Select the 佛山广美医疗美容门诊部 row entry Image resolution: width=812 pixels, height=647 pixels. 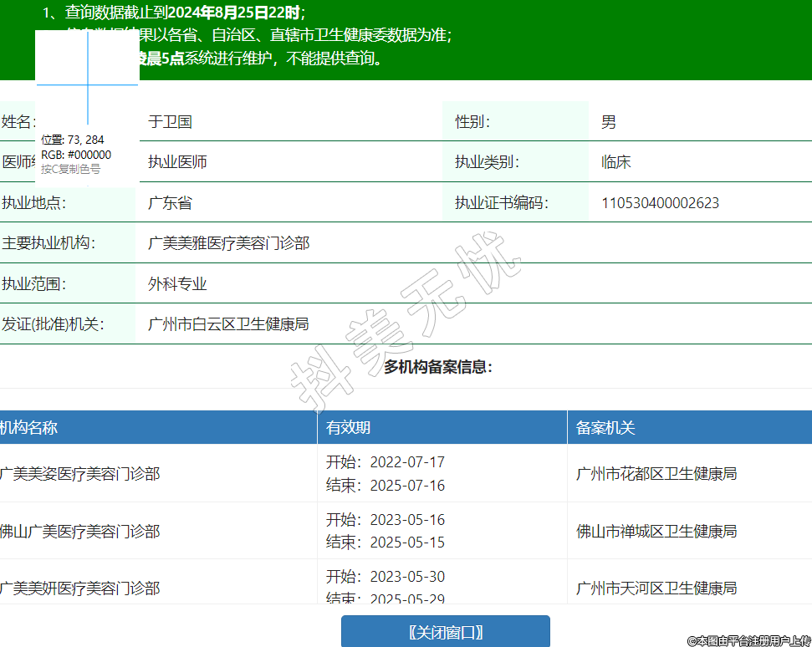80,532
